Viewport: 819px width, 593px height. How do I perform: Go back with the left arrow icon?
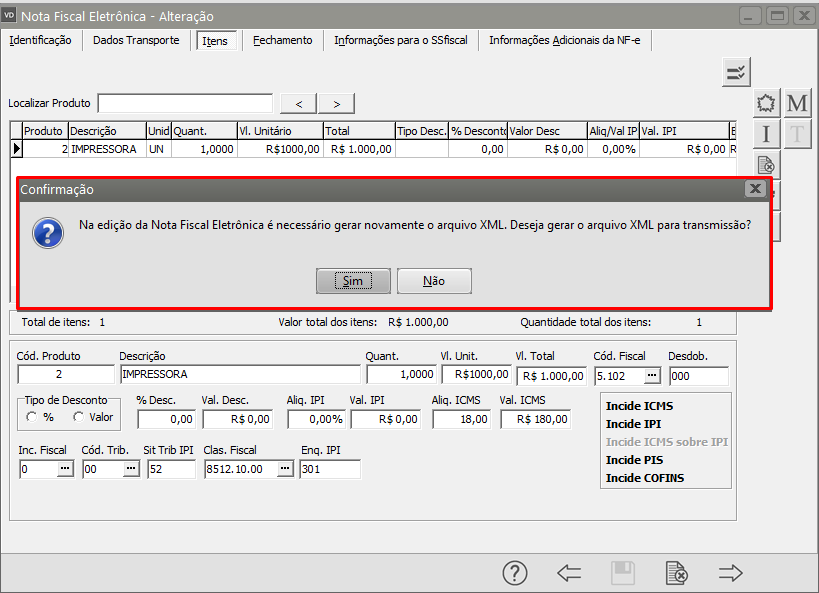[x=569, y=573]
